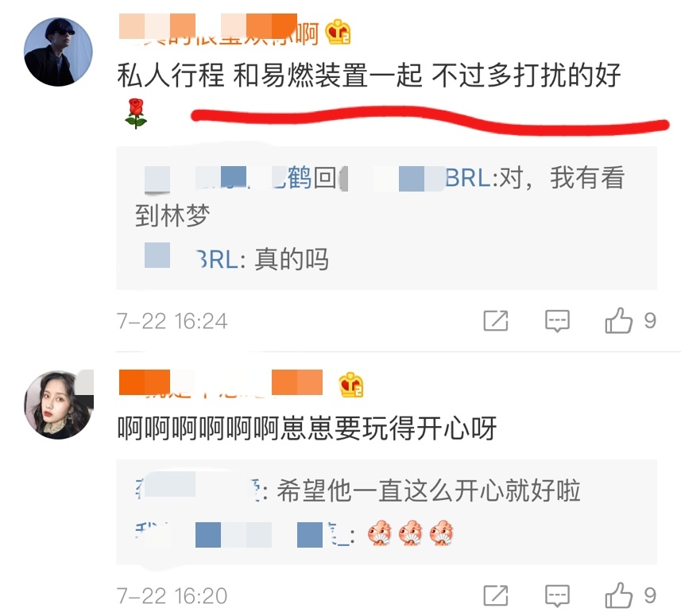This screenshot has width=681, height=616.
Task: Like the 7-22 16:20 comment
Action: [x=618, y=595]
